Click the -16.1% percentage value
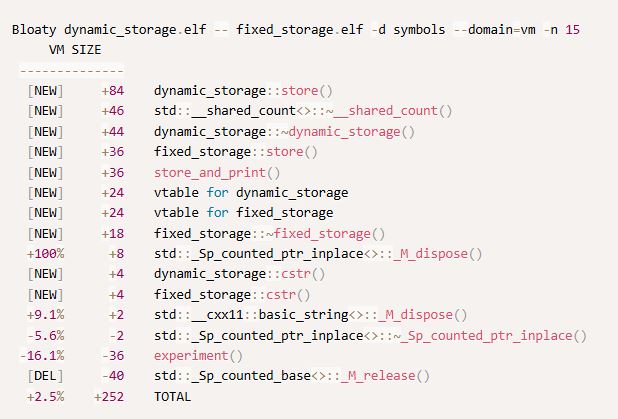The width and height of the screenshot is (618, 419). 42,355
